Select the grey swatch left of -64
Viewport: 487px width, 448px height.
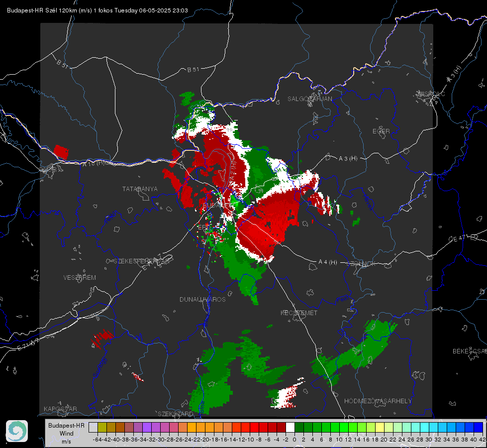[93, 427]
